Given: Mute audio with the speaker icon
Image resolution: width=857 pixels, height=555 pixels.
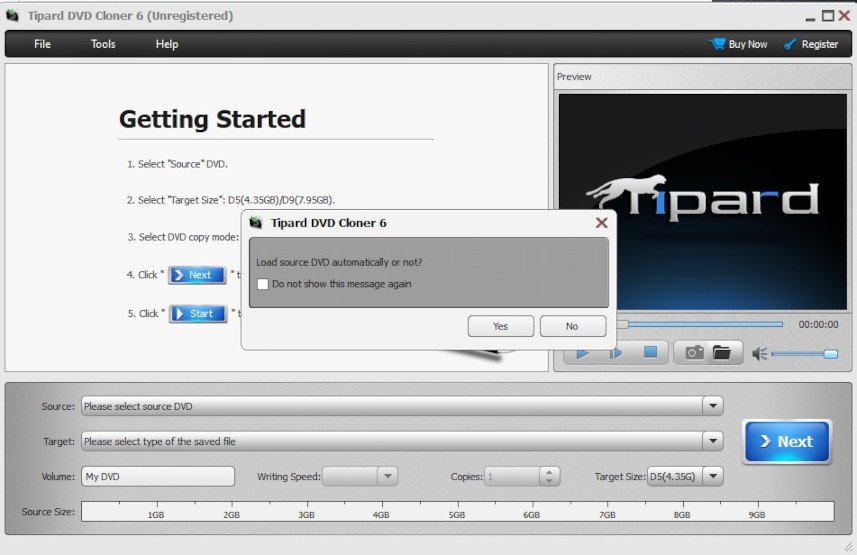Looking at the screenshot, I should [759, 353].
